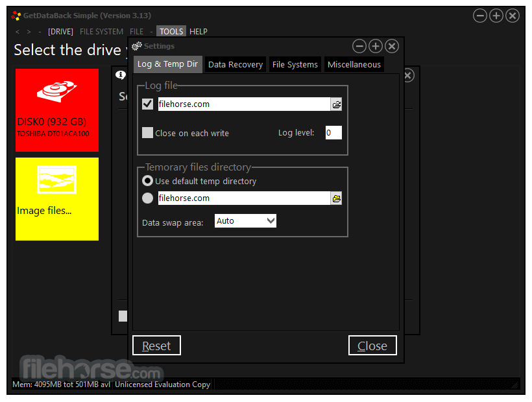Go to the FILE SYSTEM step
Image resolution: width=532 pixels, height=402 pixels.
(x=101, y=32)
